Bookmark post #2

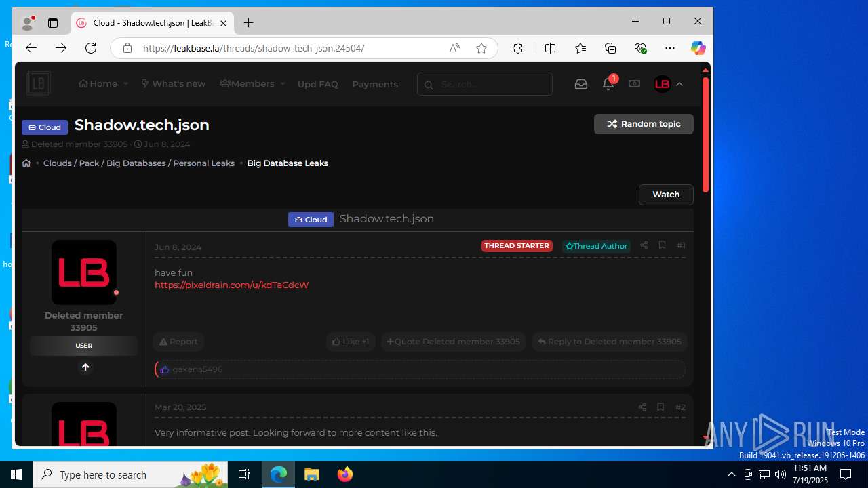coord(660,407)
